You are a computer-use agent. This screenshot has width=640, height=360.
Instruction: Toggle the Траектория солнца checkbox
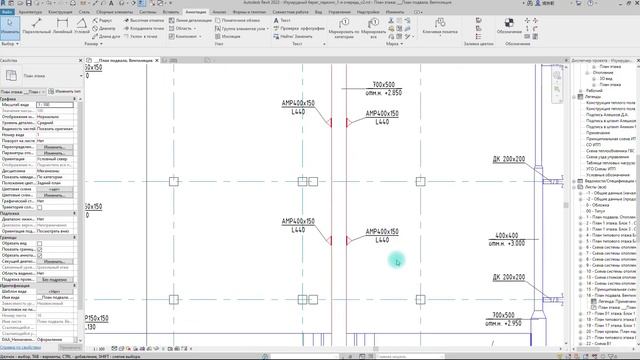pos(40,207)
